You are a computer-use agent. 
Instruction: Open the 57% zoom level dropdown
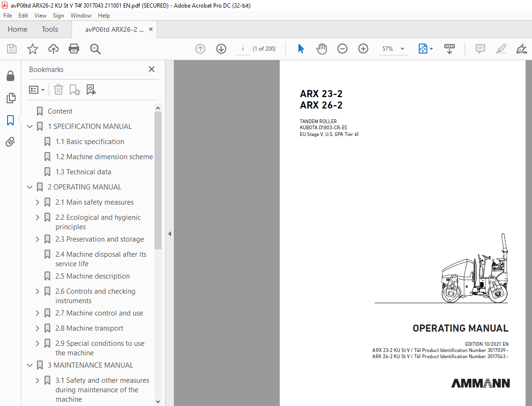tap(402, 49)
